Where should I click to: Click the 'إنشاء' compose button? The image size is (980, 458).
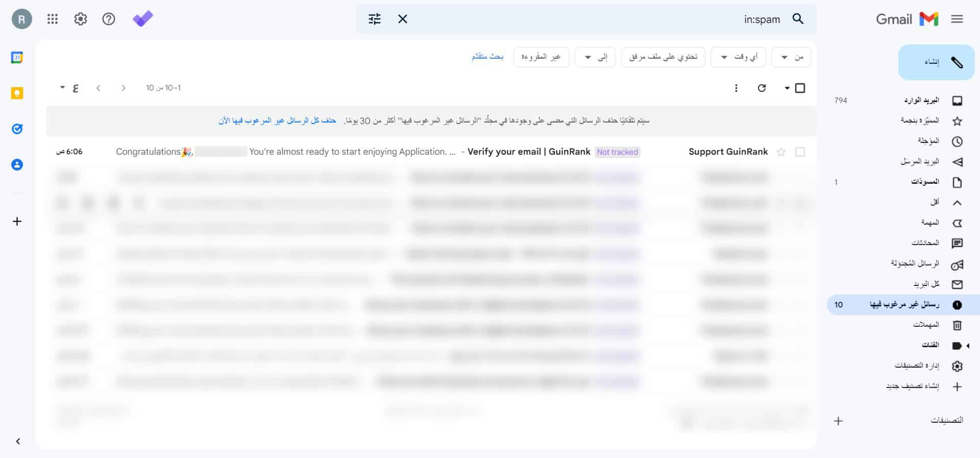(x=936, y=62)
